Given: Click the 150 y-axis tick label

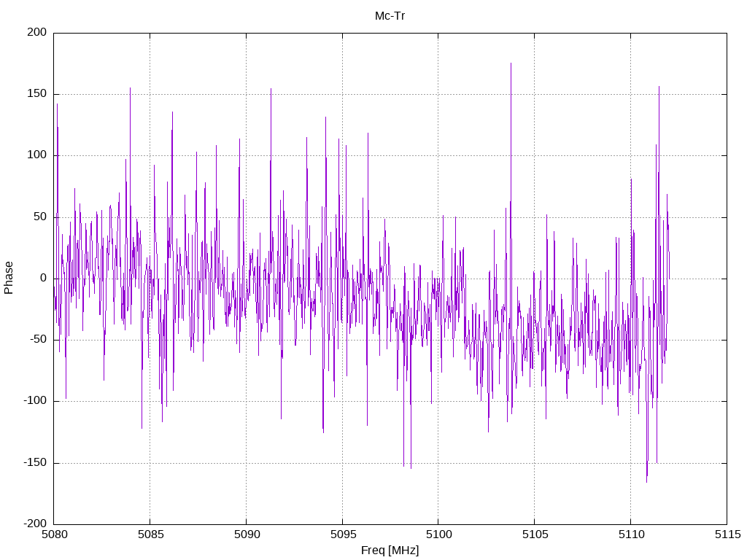Looking at the screenshot, I should (x=37, y=94).
